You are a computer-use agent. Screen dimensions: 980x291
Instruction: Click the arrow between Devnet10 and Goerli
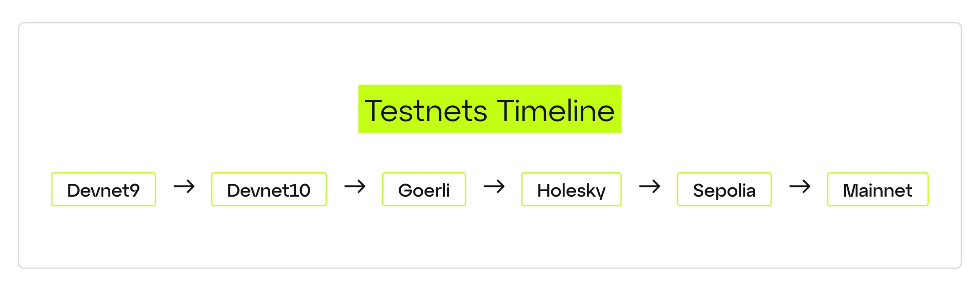click(x=355, y=186)
